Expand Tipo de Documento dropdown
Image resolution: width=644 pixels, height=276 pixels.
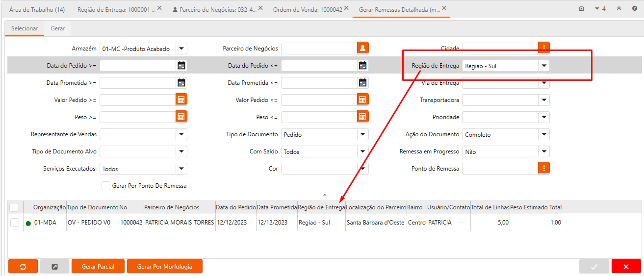[362, 134]
